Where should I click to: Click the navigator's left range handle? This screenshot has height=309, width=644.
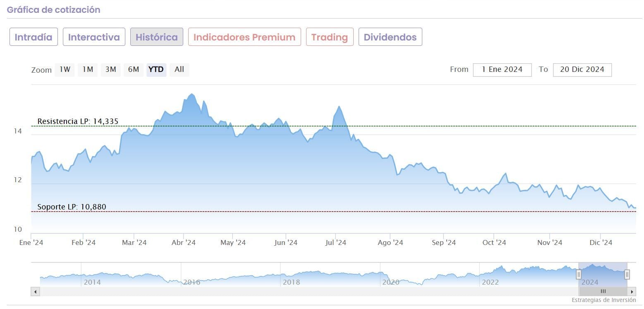pyautogui.click(x=579, y=274)
